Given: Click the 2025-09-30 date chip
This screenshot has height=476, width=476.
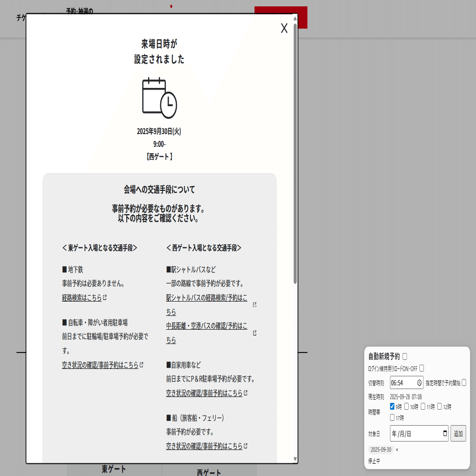Looking at the screenshot, I should tap(381, 449).
